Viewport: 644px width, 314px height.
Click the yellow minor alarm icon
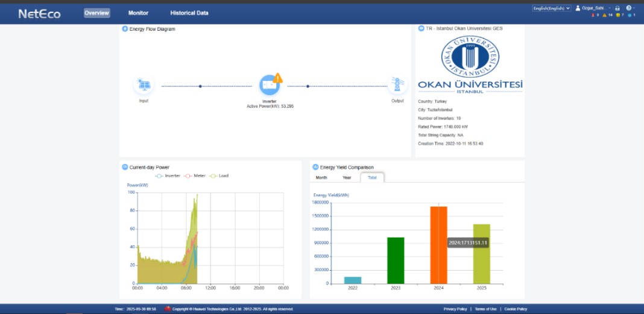(617, 15)
